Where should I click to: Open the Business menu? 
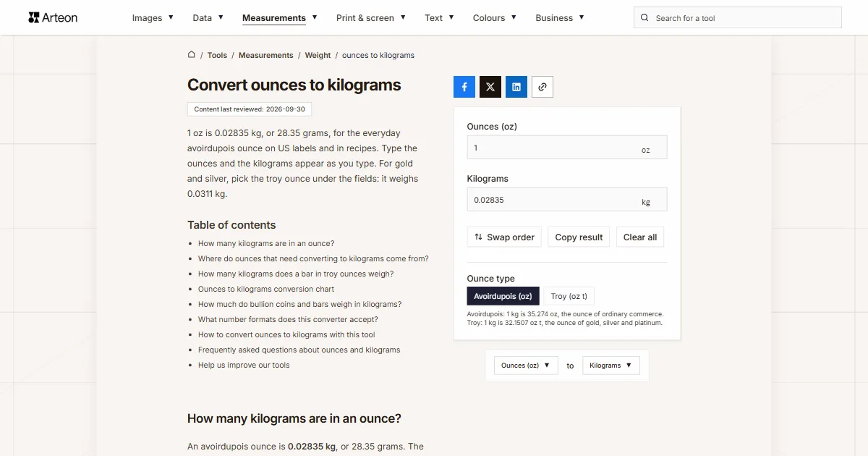click(560, 18)
